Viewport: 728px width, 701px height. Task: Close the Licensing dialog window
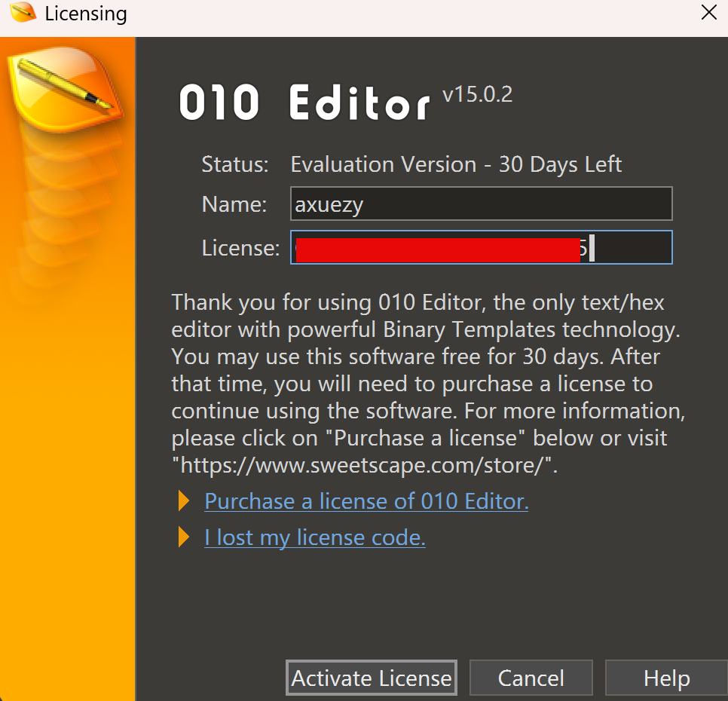(x=708, y=13)
